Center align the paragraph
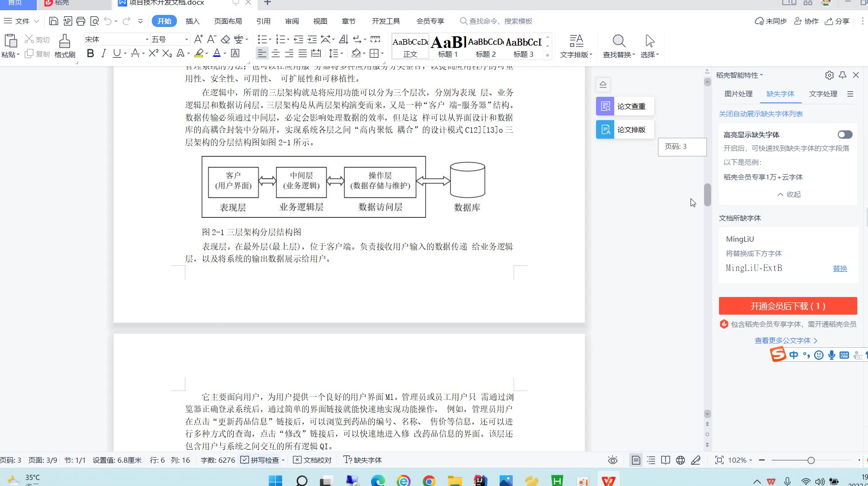 click(276, 54)
